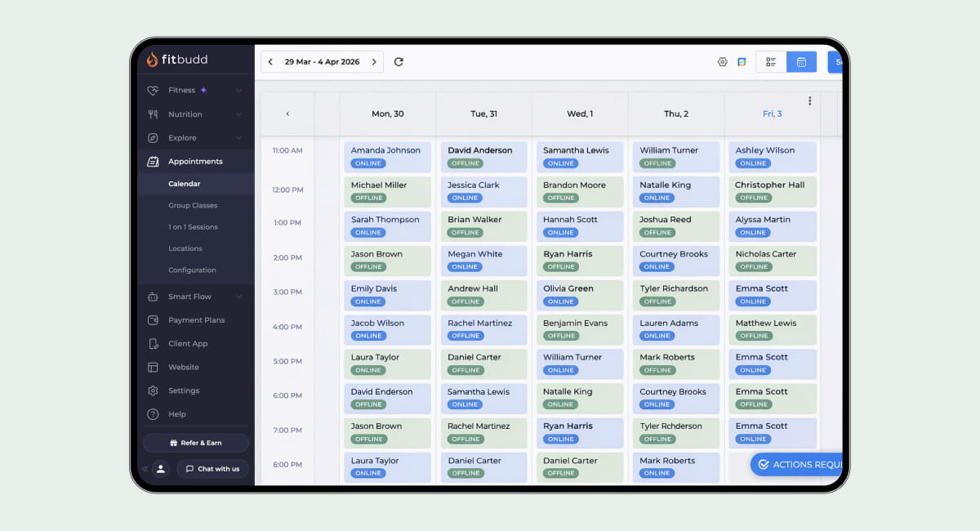Open Christopher Hall appointment
980x531 pixels.
773,191
